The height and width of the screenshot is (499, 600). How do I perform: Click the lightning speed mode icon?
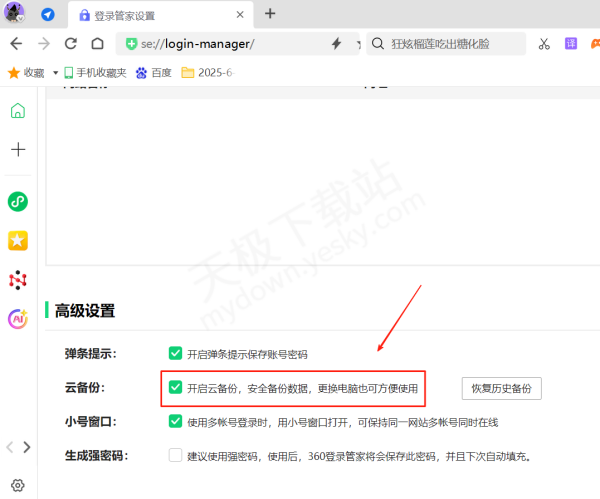tap(336, 44)
